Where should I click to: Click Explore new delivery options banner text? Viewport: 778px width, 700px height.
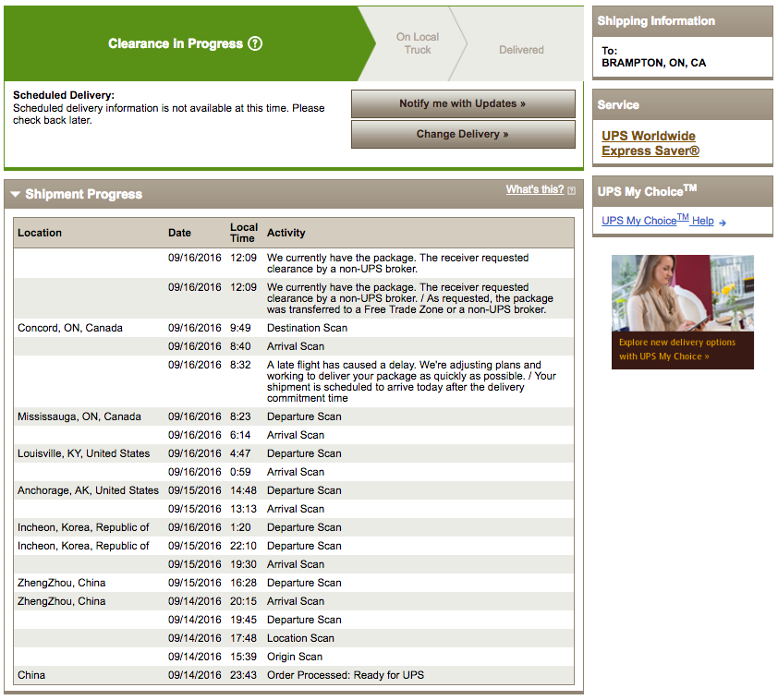[676, 349]
